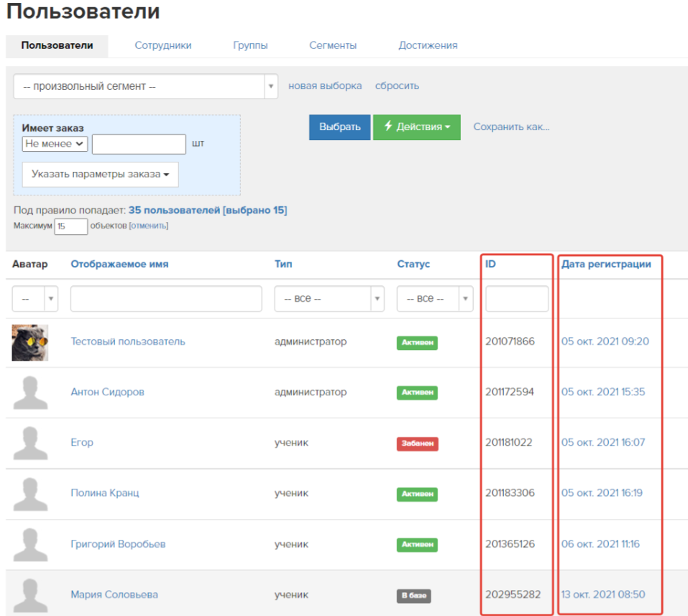Click the Активен badge for Григорий Воробьев
This screenshot has height=616, width=688.
[x=417, y=545]
